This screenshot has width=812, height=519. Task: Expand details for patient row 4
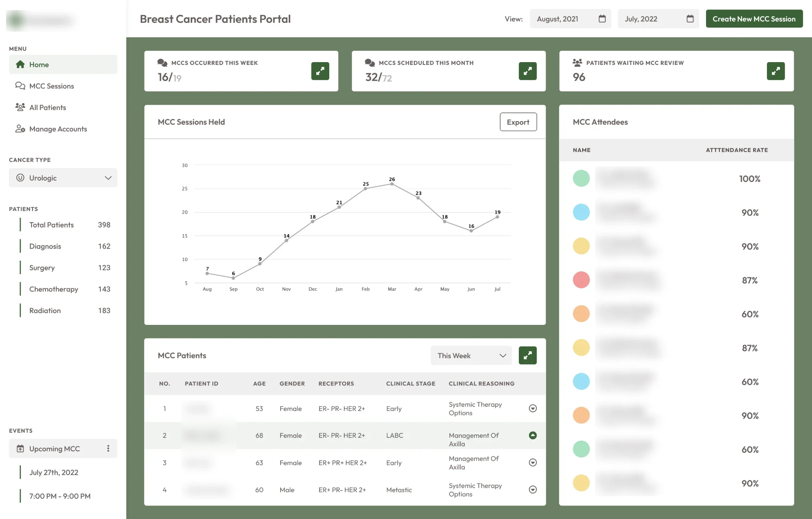(533, 490)
